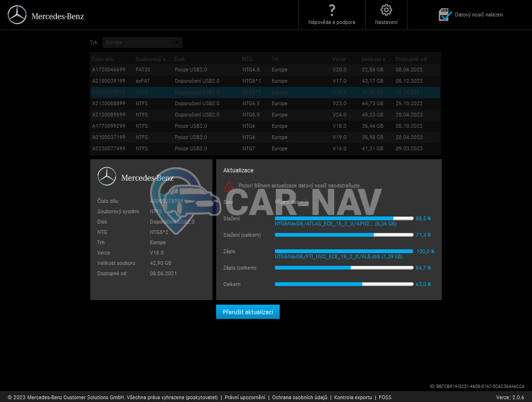Click the Přerušit aktualizaci button
Viewport: 532px width, 402px height.
(248, 312)
